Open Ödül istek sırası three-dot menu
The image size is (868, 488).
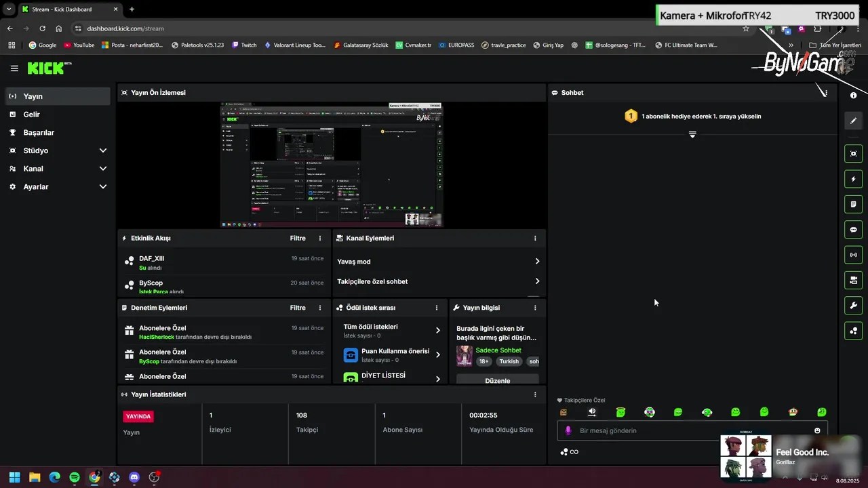437,308
